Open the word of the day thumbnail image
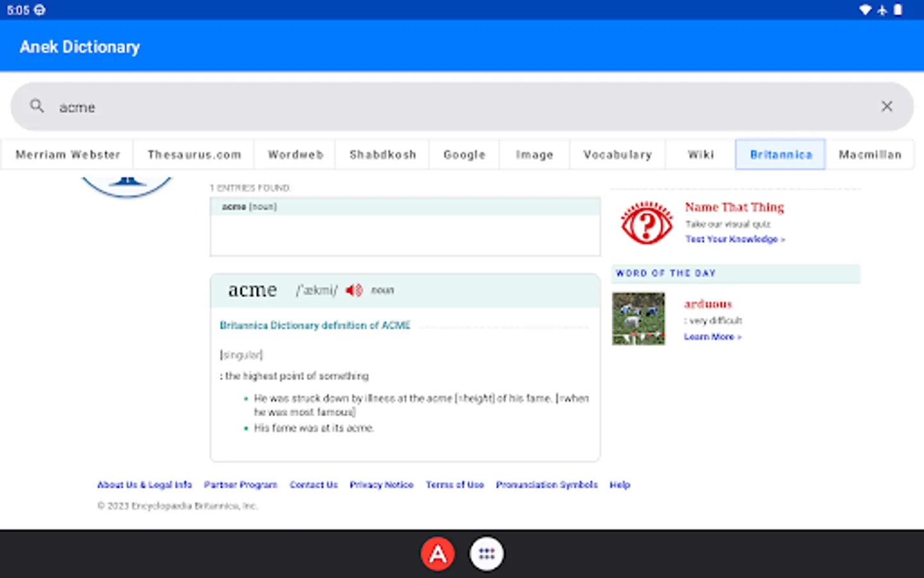This screenshot has height=578, width=924. pyautogui.click(x=638, y=319)
